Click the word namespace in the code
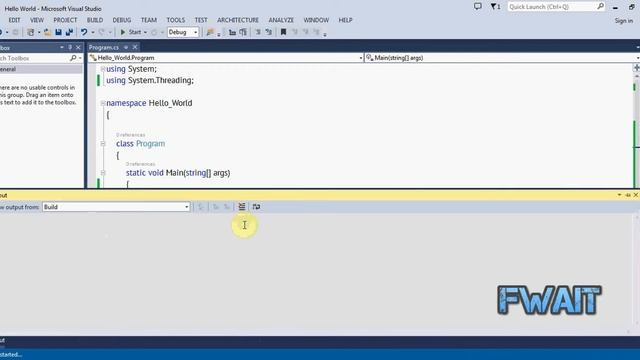This screenshot has height=360, width=640. point(126,103)
